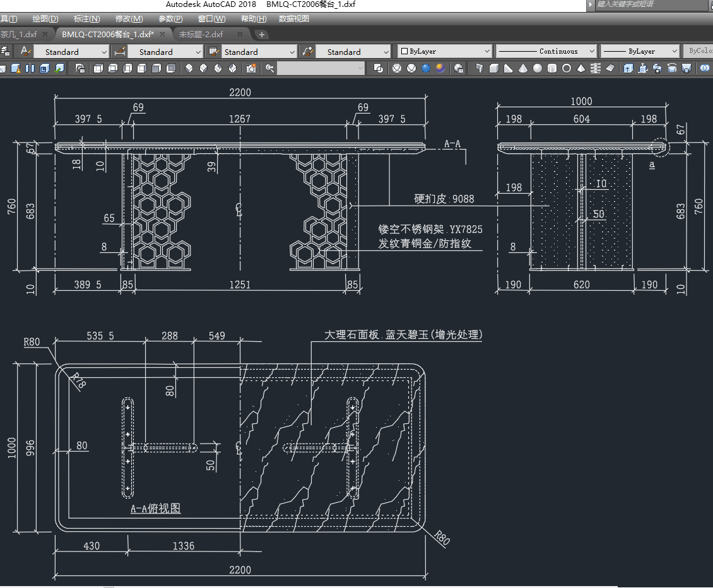Click the Text Style brush icon
This screenshot has width=713, height=588.
(x=25, y=51)
